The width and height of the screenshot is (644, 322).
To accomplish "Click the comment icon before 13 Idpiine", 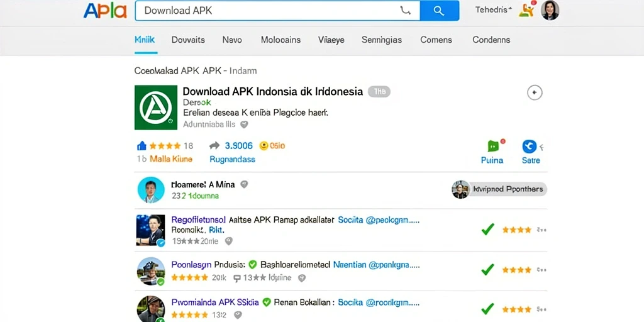I will coord(236,278).
